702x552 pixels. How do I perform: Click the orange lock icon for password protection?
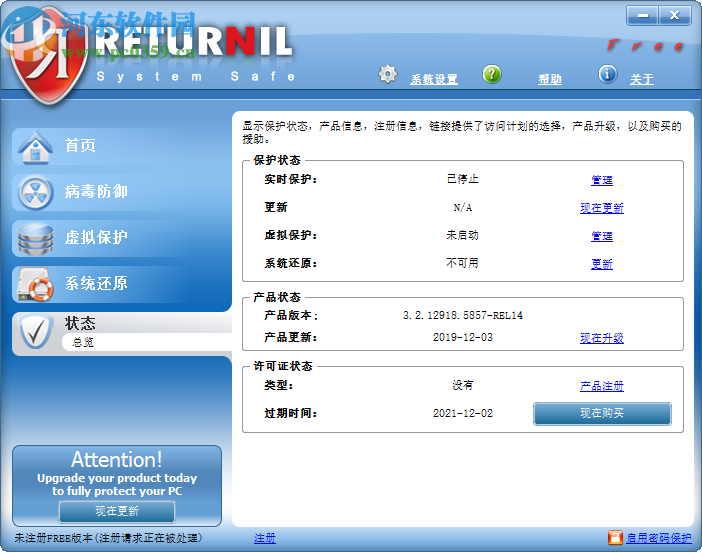(615, 538)
